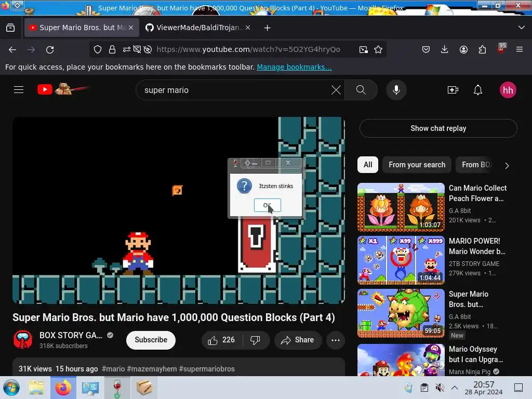Open the 59:05 Super Mario Bros. but thumbnail

tap(401, 313)
